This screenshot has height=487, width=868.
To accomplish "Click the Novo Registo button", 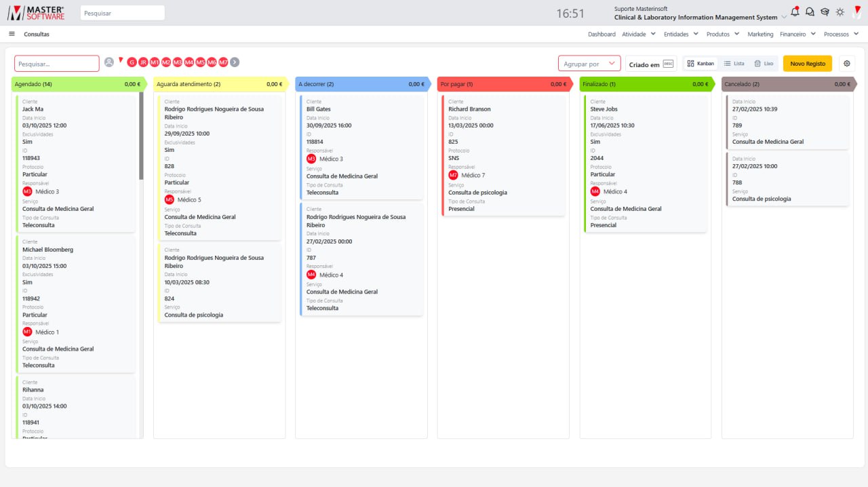I will [x=807, y=64].
